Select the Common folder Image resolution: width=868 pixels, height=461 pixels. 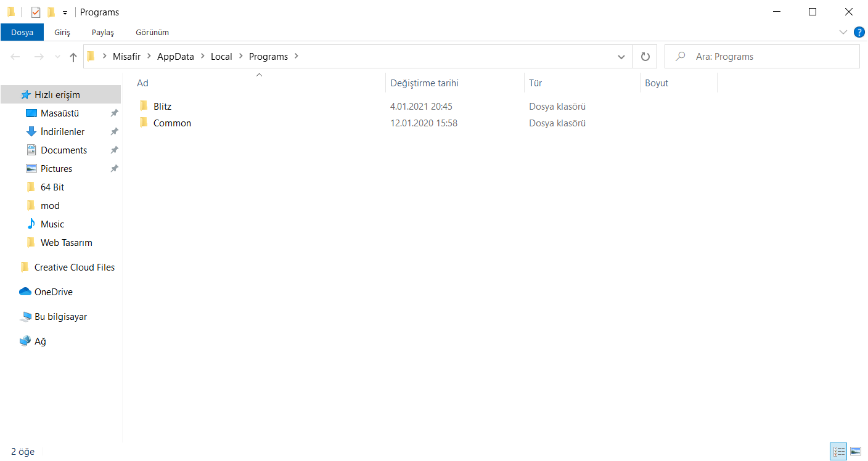tap(172, 123)
